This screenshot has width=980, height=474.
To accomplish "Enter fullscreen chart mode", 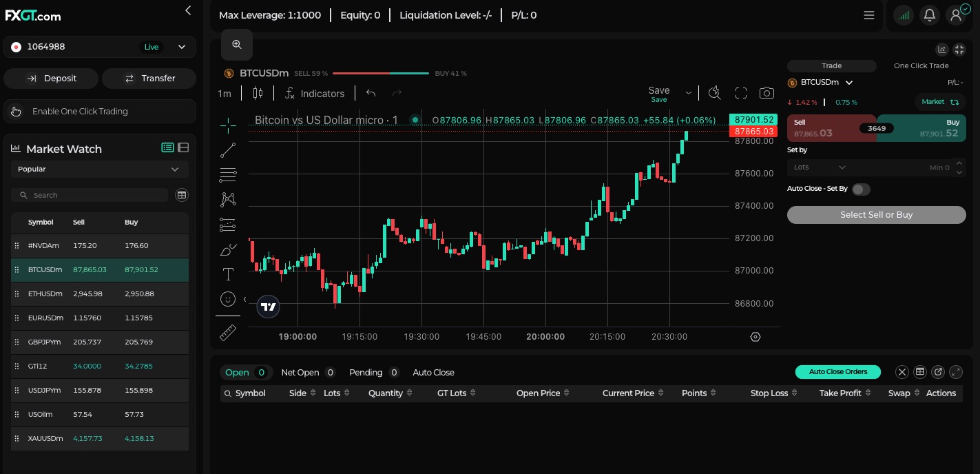I will [x=741, y=93].
